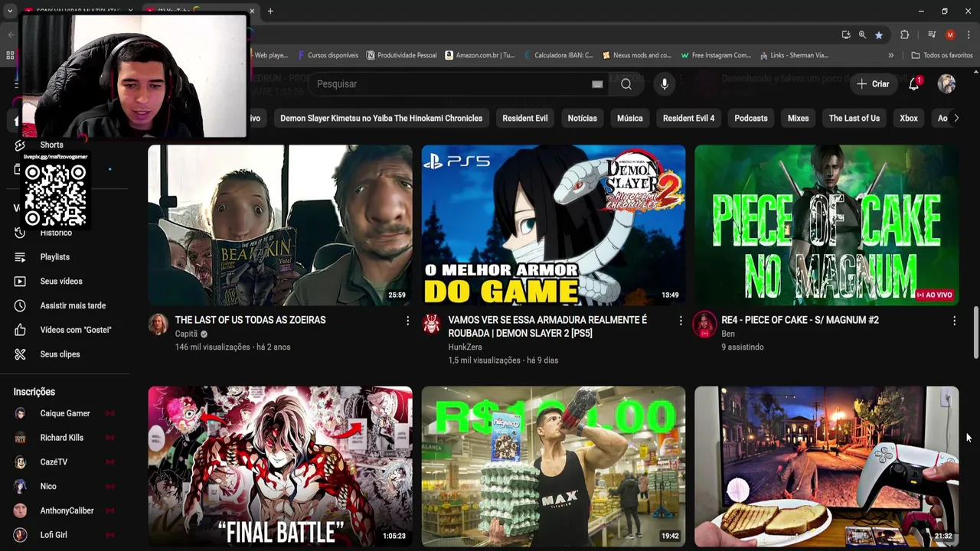Open the O Melhor Armor do Game thumbnail
This screenshot has width=980, height=551.
click(x=554, y=225)
